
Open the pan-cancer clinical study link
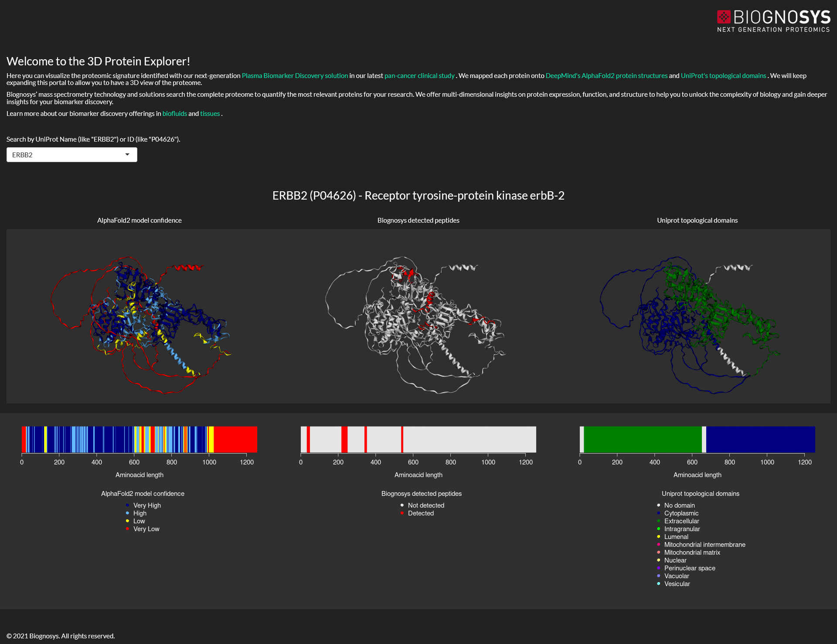click(419, 76)
